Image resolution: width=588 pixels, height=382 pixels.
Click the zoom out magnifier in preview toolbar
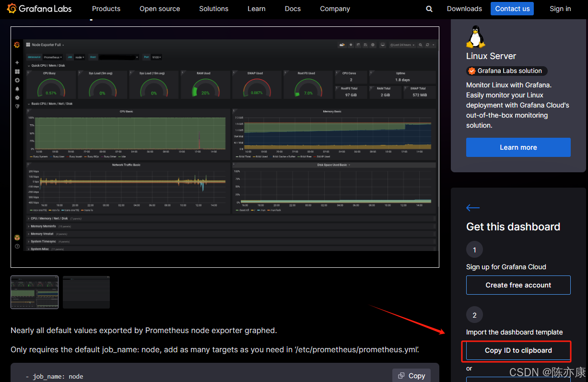[x=420, y=45]
